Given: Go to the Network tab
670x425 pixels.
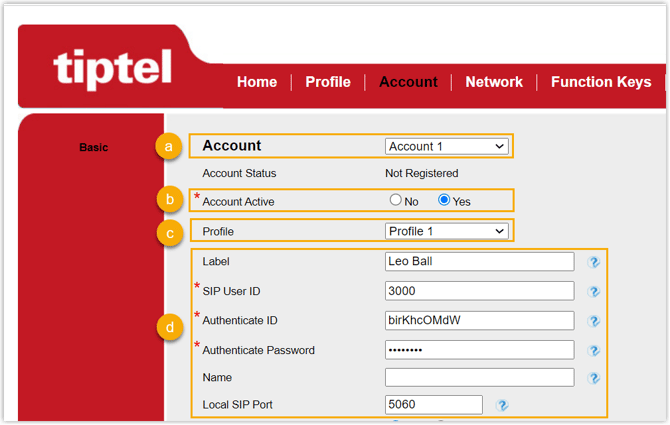Looking at the screenshot, I should click(x=494, y=82).
